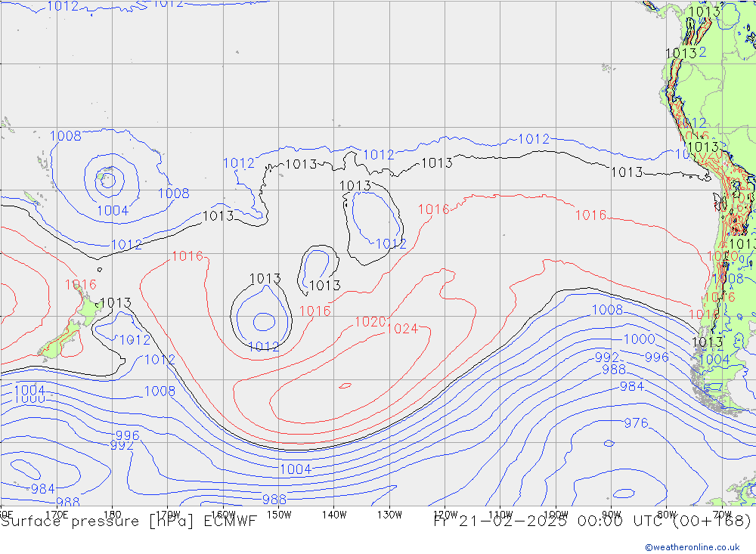Select the 984 label near the 170E axis
This screenshot has height=554, width=756.
coord(43,489)
